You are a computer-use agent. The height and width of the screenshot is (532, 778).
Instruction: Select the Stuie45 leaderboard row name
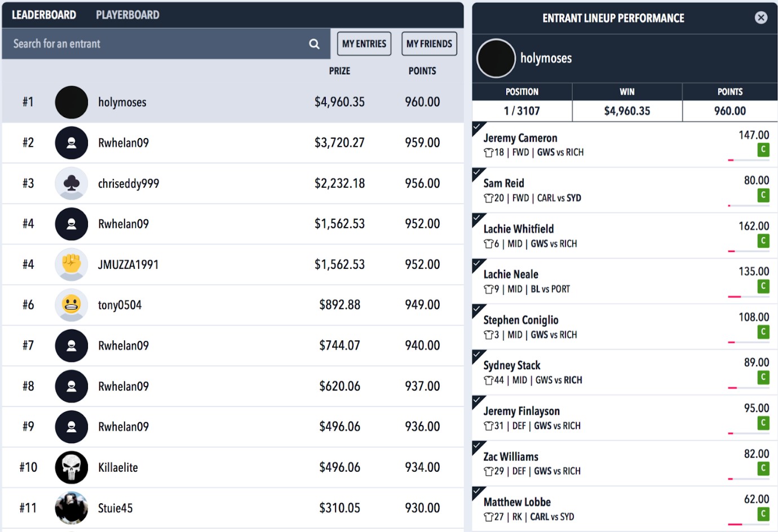[x=116, y=508]
